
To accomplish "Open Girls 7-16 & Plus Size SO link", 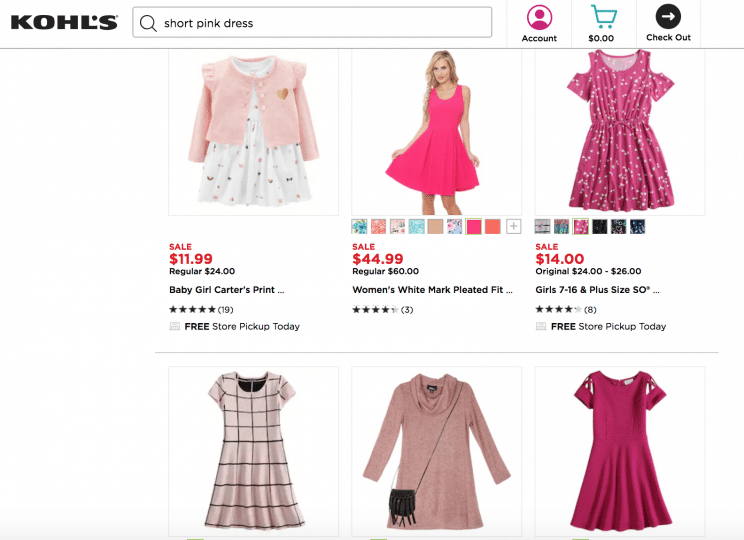I will 597,289.
